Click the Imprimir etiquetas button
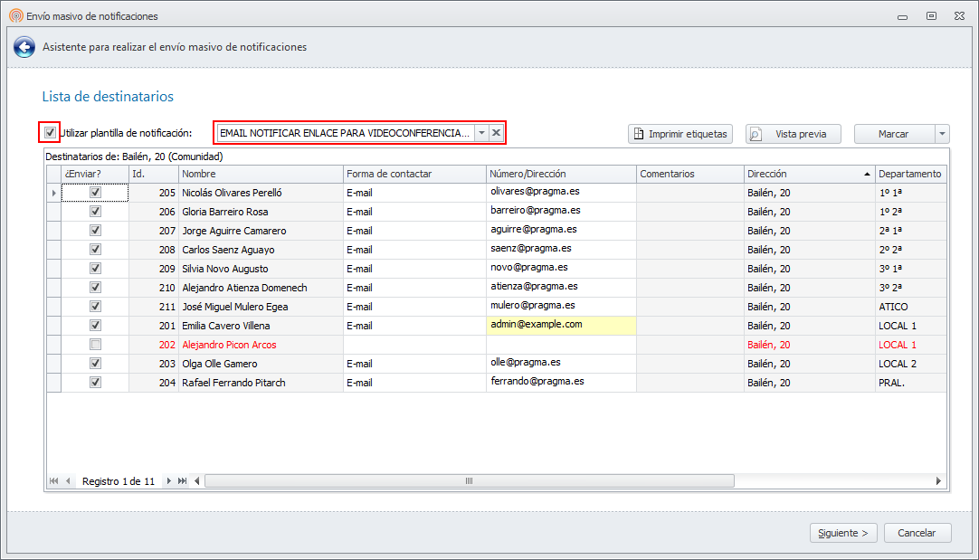This screenshot has width=979, height=560. [680, 134]
